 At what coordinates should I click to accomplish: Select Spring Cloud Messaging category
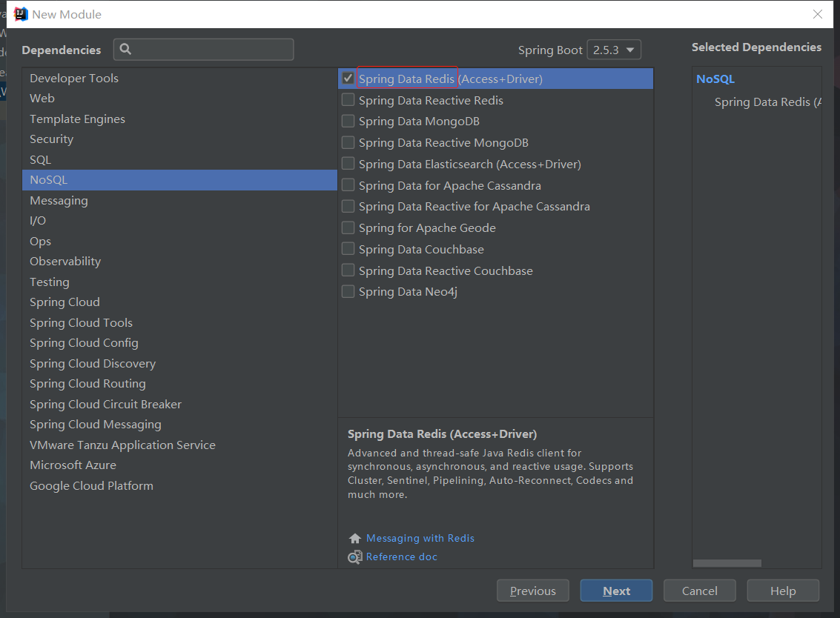point(179,425)
